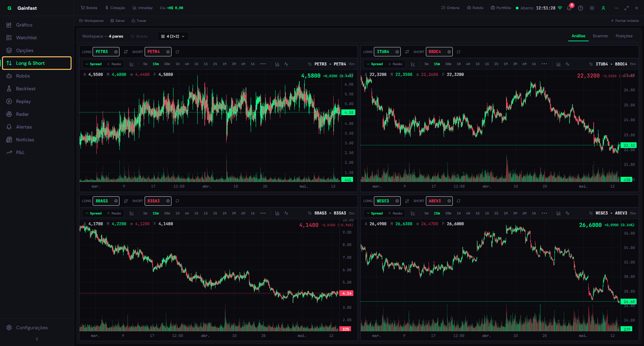Viewport: 644px width, 346px height.
Task: Open the BBDC4 short symbol selector
Action: click(439, 52)
